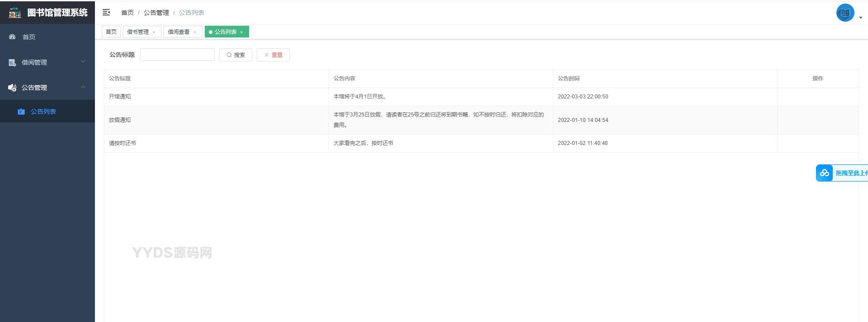Image resolution: width=868 pixels, height=322 pixels.
Task: Close the 借书管理 tab
Action: pyautogui.click(x=154, y=32)
